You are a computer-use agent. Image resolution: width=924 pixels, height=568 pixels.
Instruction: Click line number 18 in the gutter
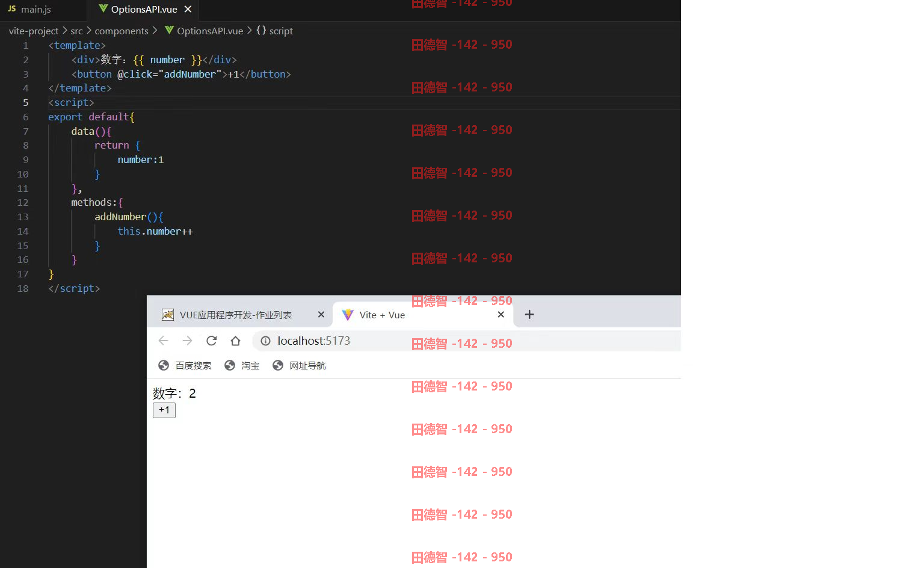[x=23, y=289]
